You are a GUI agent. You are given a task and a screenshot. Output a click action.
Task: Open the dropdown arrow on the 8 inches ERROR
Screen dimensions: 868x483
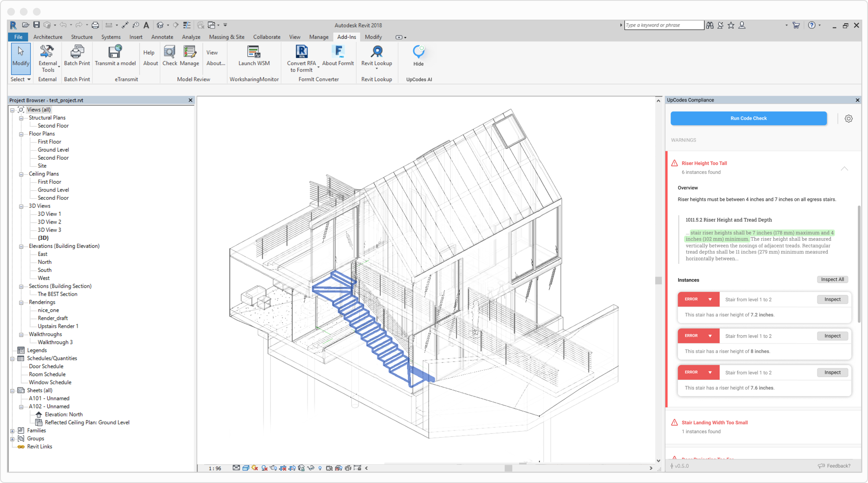tap(710, 336)
